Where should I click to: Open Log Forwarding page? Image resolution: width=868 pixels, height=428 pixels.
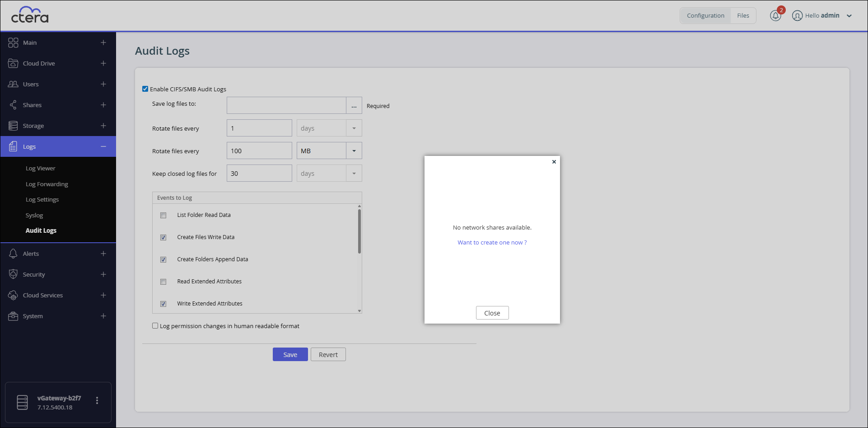click(47, 184)
